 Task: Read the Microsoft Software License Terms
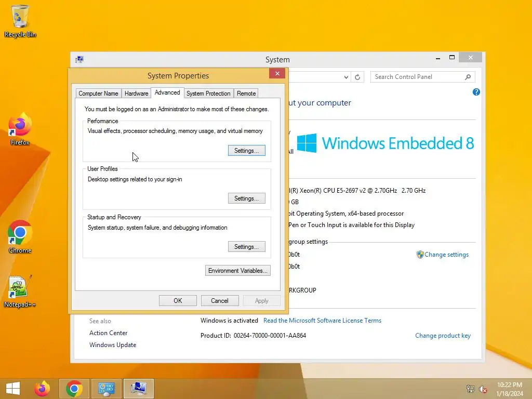[x=322, y=320]
